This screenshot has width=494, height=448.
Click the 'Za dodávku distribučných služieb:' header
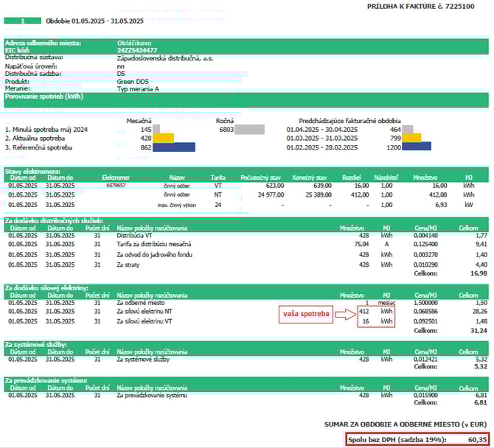[x=54, y=221]
